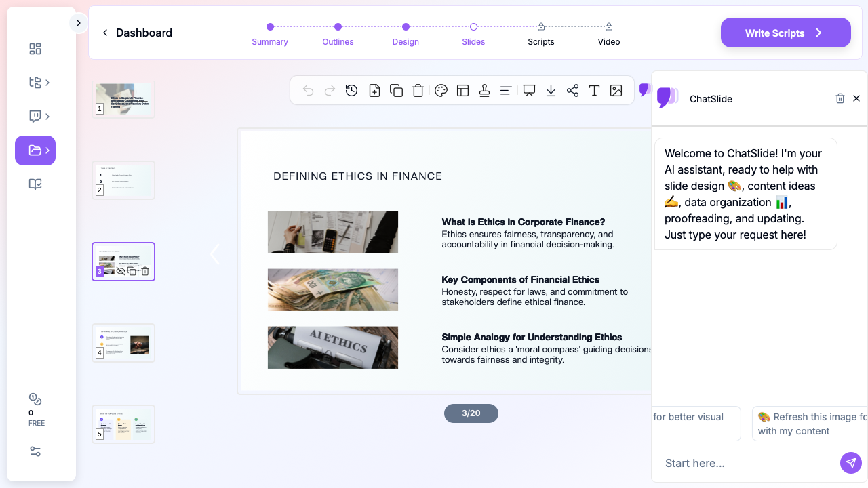Screen dimensions: 868x488
Task: Expand the collapsed left sidebar
Action: tap(78, 23)
